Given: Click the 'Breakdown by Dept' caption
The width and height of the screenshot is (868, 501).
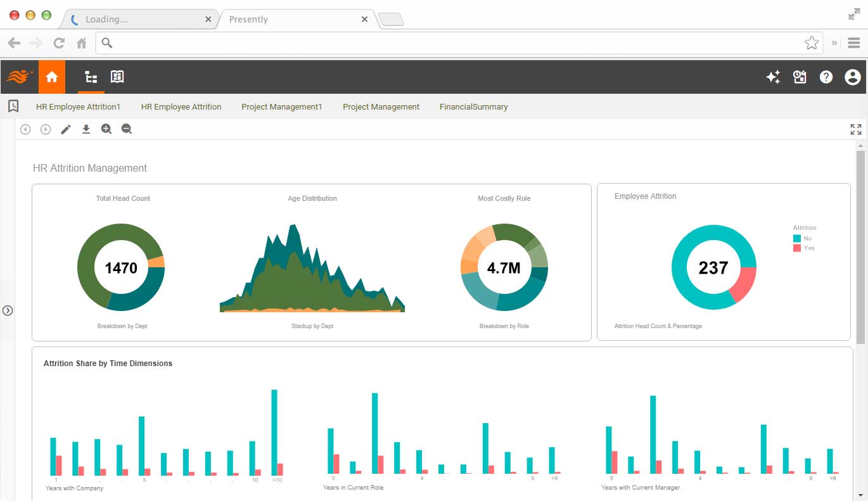Looking at the screenshot, I should [x=122, y=326].
